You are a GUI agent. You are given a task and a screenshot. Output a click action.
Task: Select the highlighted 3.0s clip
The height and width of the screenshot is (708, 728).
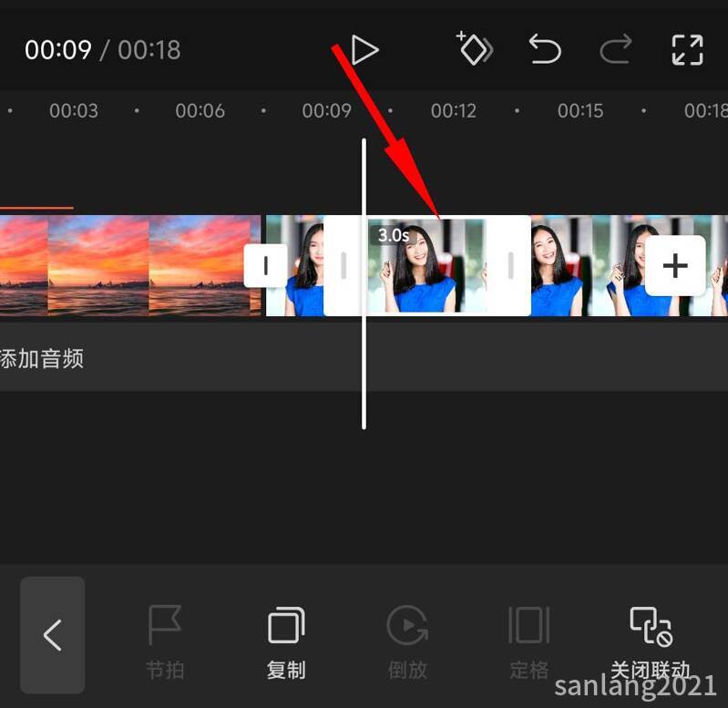pyautogui.click(x=426, y=265)
